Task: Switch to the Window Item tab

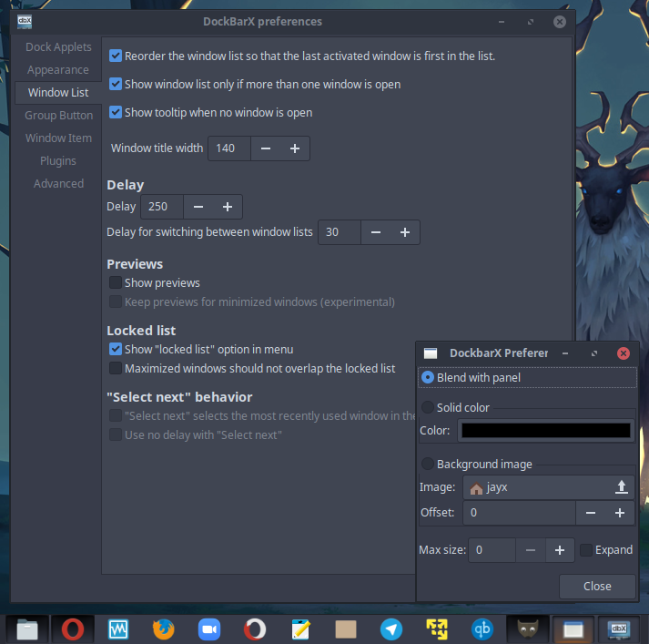Action: 58,138
